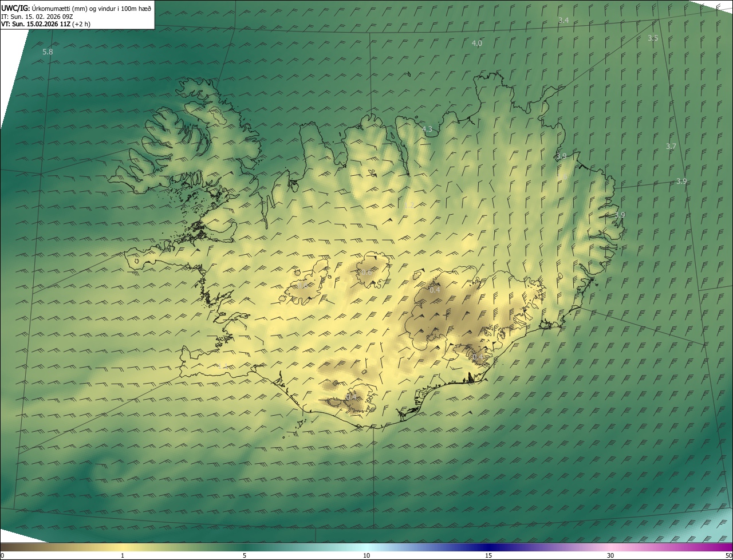Click the 5.8 value label on the map

pos(48,52)
